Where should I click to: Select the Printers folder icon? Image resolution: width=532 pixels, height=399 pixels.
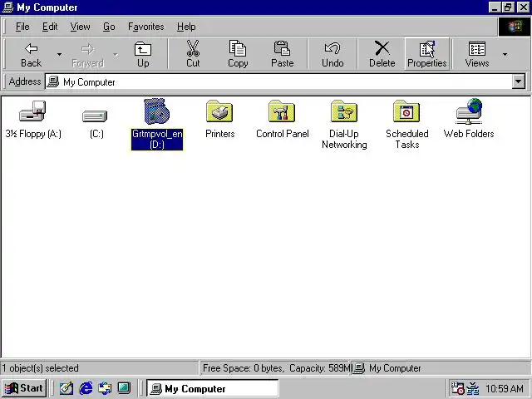point(219,120)
